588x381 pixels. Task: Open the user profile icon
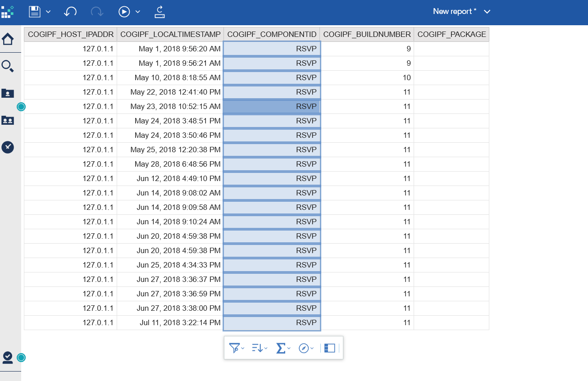point(8,358)
